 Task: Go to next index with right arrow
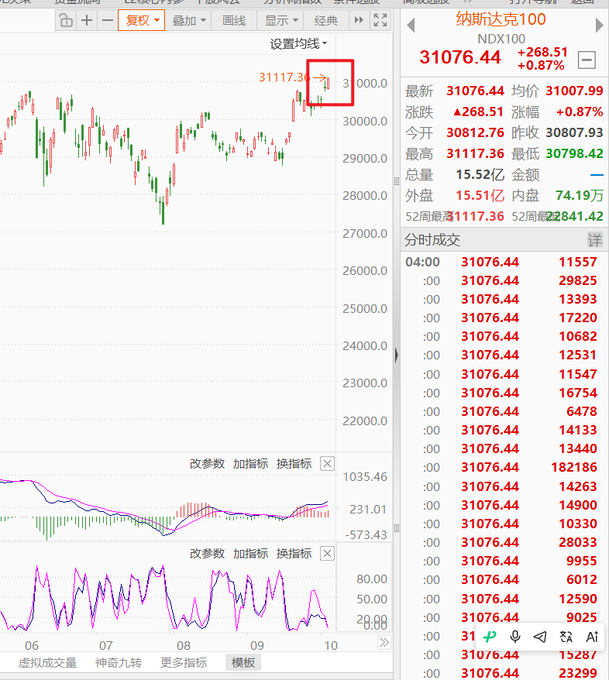[x=599, y=26]
